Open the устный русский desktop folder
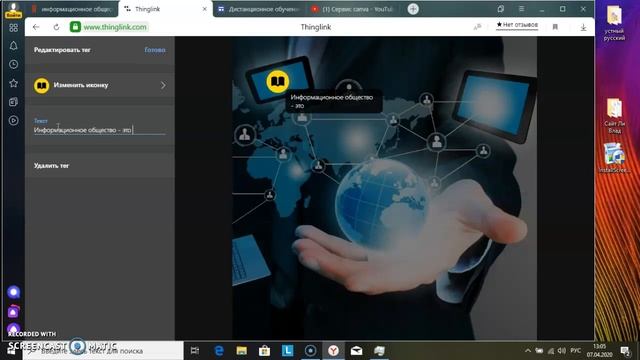This screenshot has width=640, height=360. 614,23
